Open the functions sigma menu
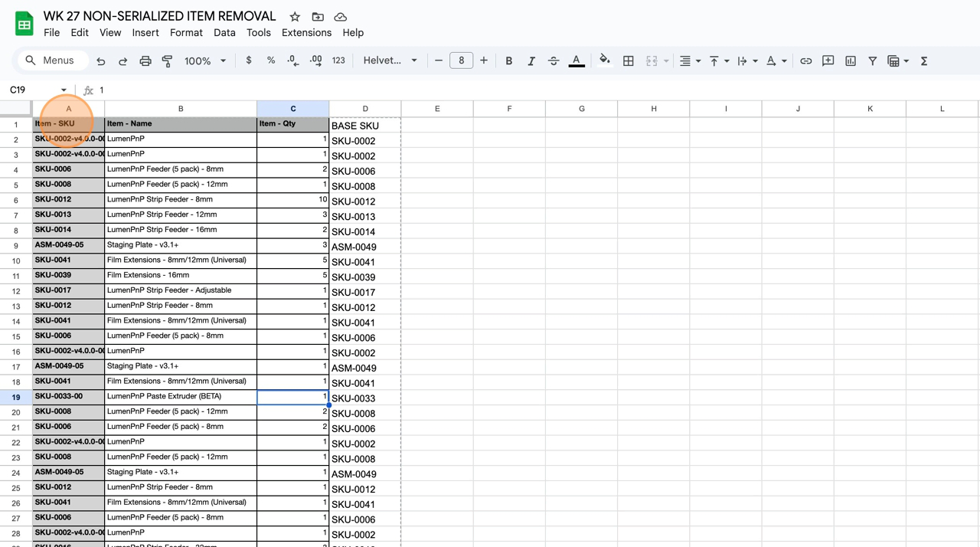 point(924,61)
